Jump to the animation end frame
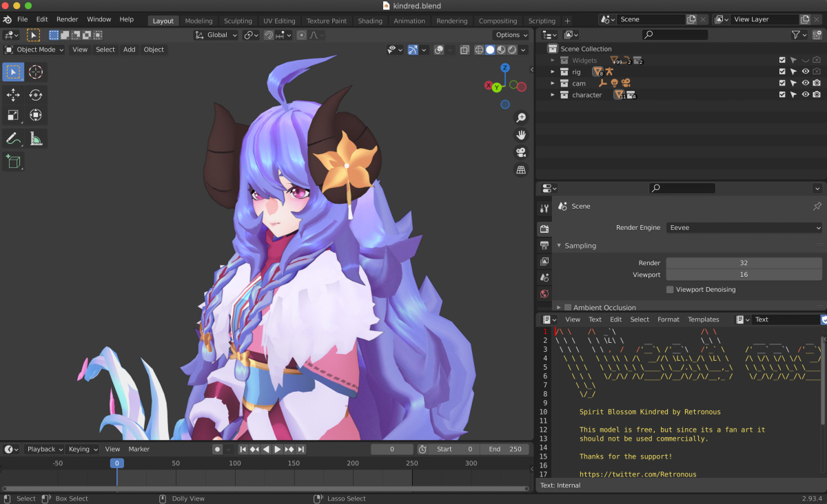 [x=301, y=449]
